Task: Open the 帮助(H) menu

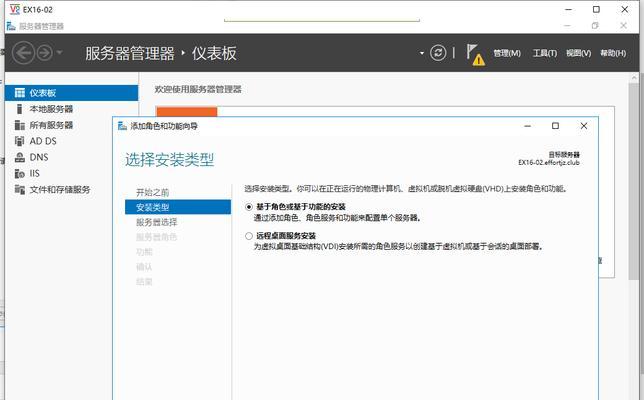Action: tap(613, 53)
